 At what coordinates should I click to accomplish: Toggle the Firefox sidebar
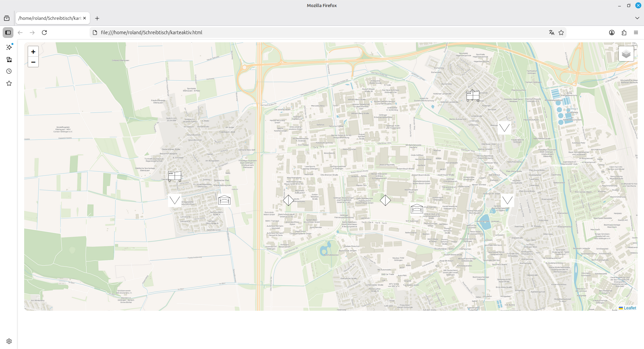click(8, 33)
